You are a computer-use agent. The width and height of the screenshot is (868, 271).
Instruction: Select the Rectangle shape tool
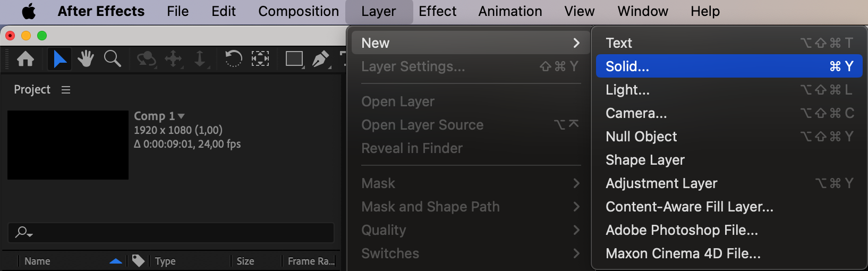294,58
